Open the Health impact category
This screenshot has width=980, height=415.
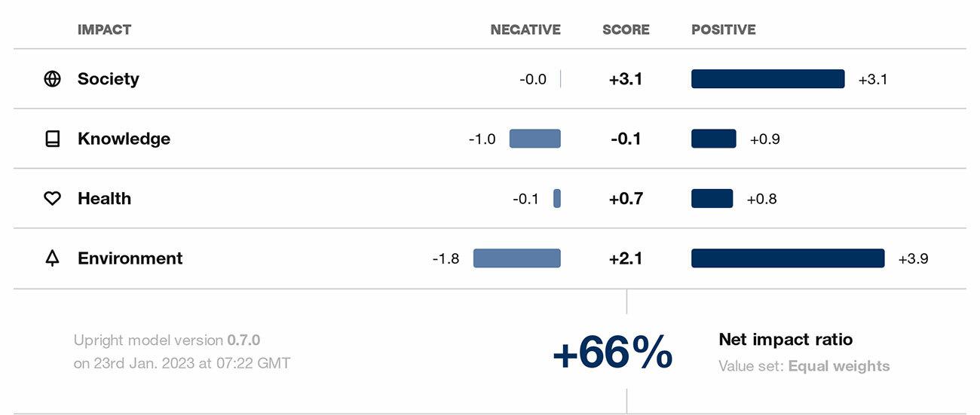pyautogui.click(x=104, y=199)
